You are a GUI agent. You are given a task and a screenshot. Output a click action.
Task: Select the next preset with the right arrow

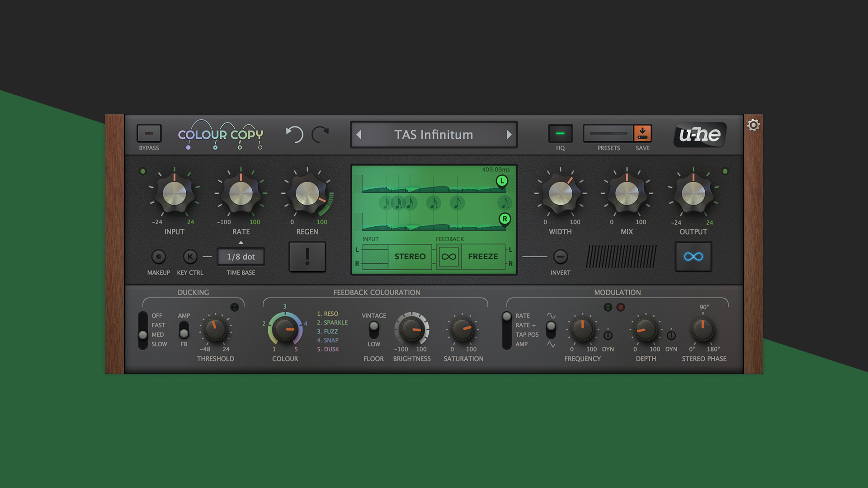click(509, 135)
